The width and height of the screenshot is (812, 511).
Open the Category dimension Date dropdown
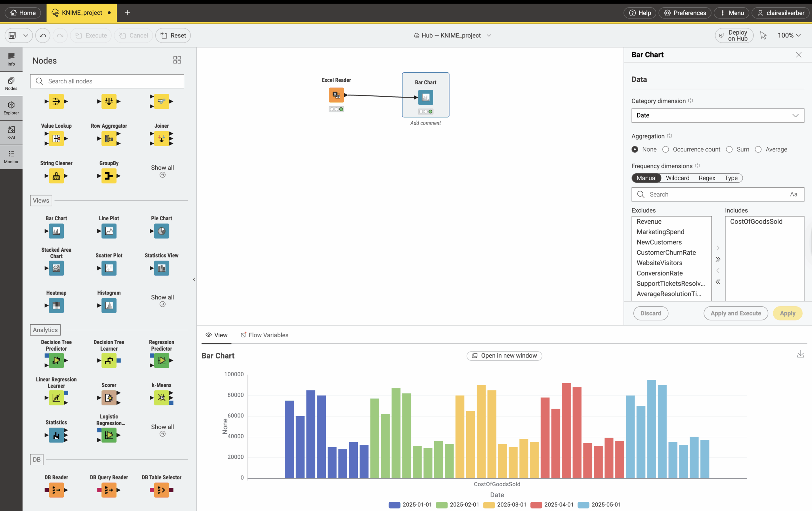pyautogui.click(x=717, y=115)
